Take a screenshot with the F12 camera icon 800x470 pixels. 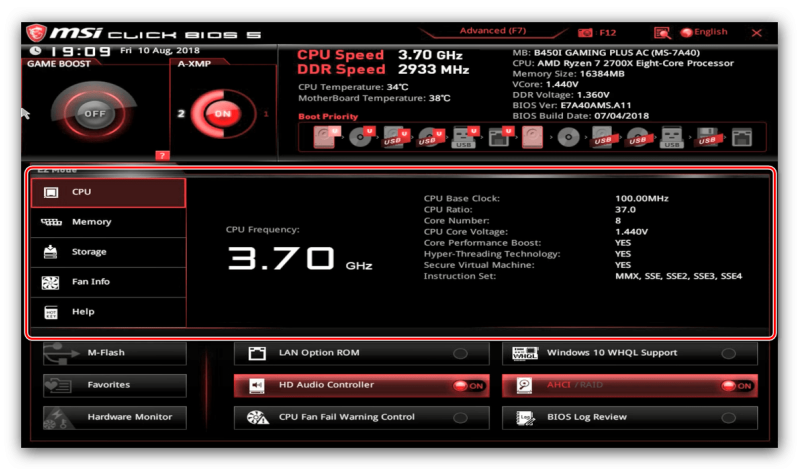585,33
